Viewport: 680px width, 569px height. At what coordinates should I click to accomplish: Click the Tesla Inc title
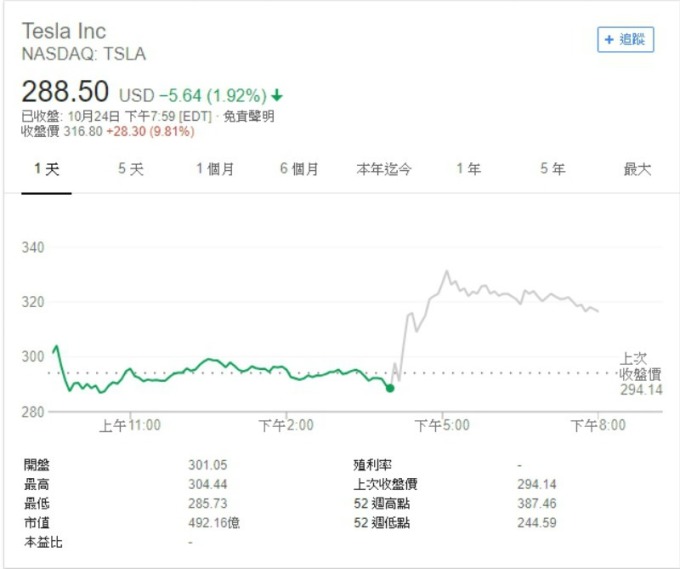point(64,31)
